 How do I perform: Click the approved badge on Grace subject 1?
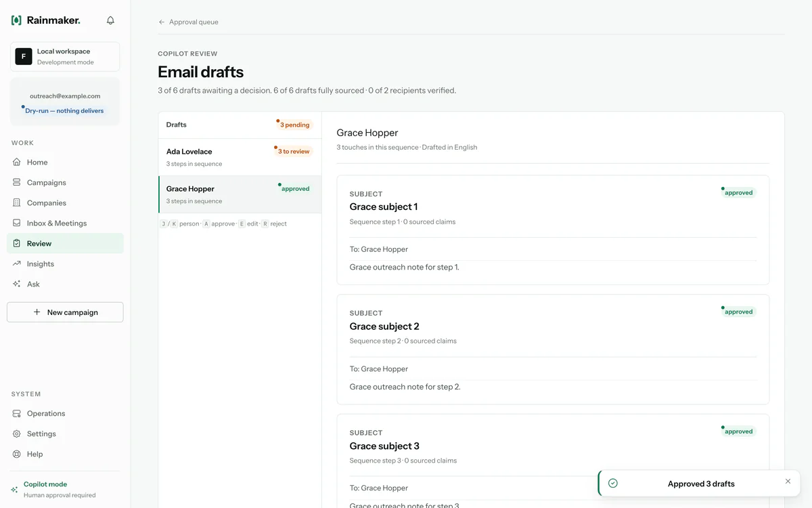pos(738,192)
